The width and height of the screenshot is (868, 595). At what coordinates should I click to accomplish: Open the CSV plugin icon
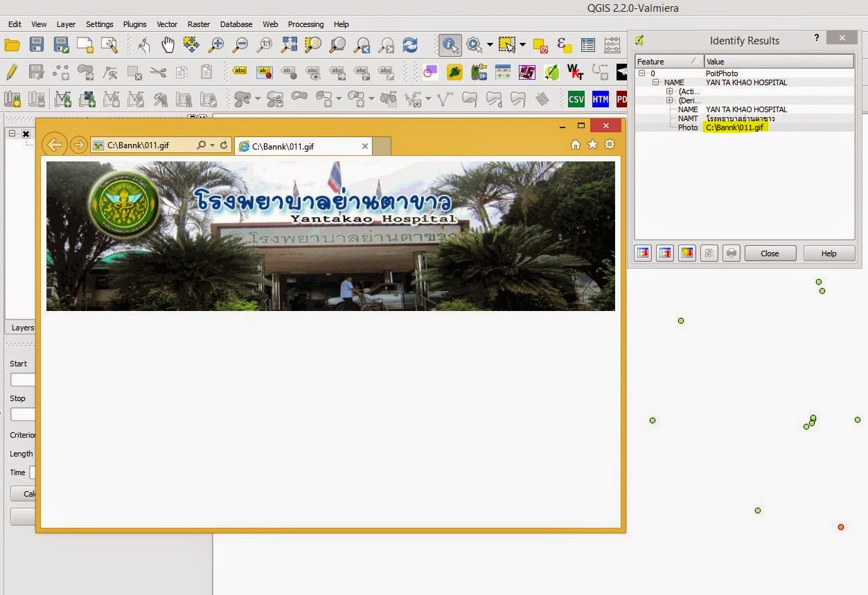(576, 99)
